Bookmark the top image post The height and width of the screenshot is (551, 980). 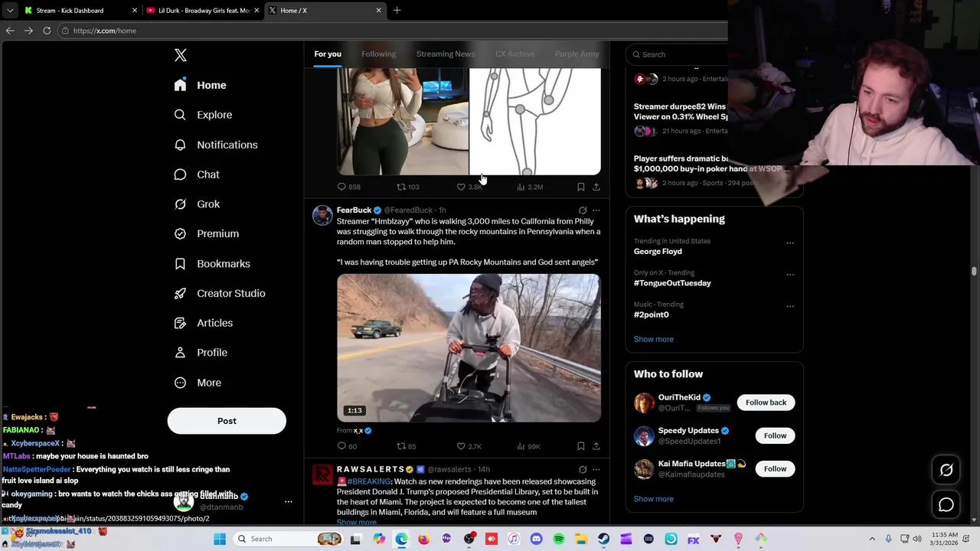tap(580, 187)
